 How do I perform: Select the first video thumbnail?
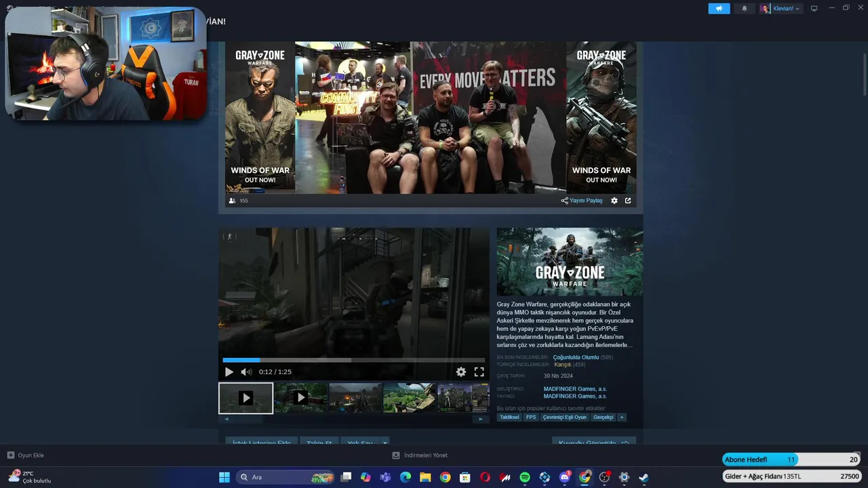(246, 398)
